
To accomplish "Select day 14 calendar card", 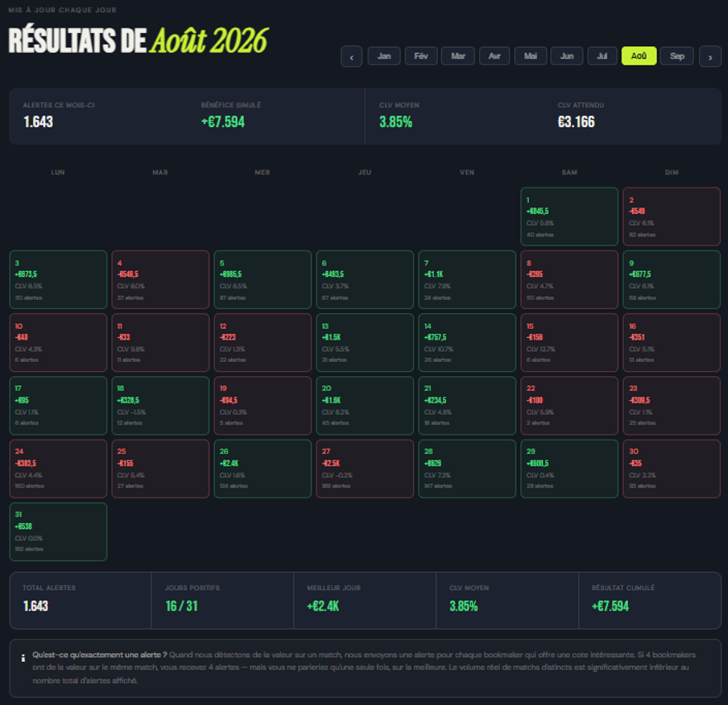I will click(x=467, y=343).
